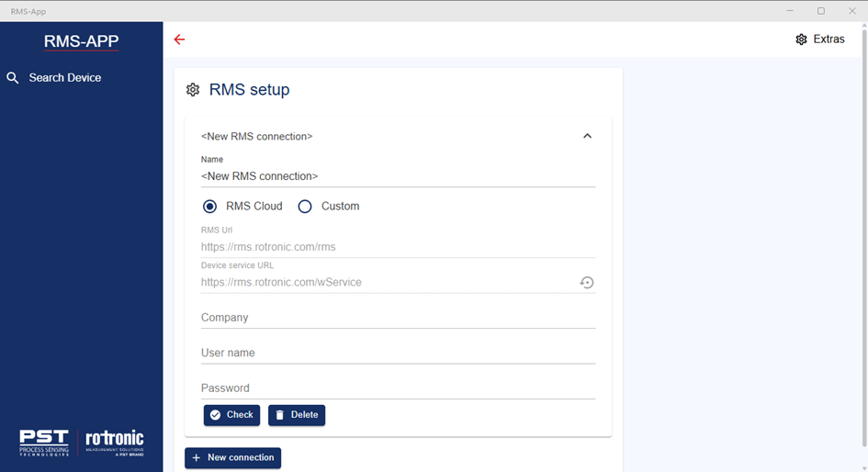Maximize the RMS-App window

point(821,11)
